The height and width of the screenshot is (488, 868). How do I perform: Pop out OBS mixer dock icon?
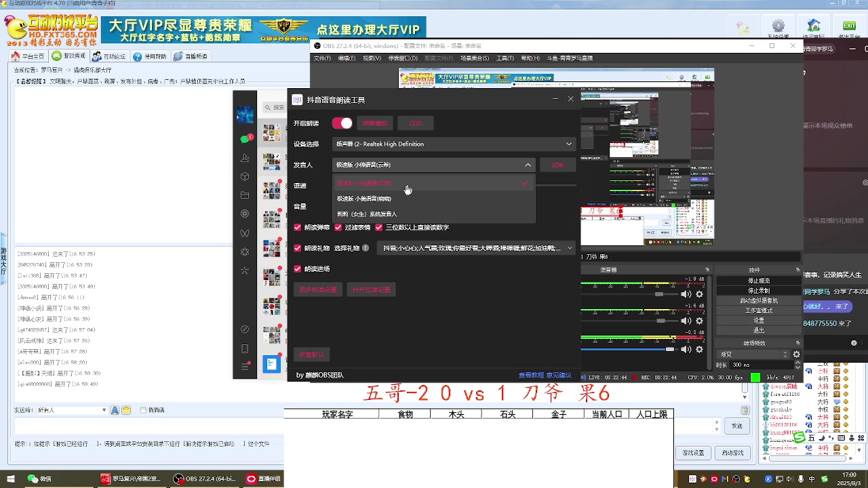(707, 270)
